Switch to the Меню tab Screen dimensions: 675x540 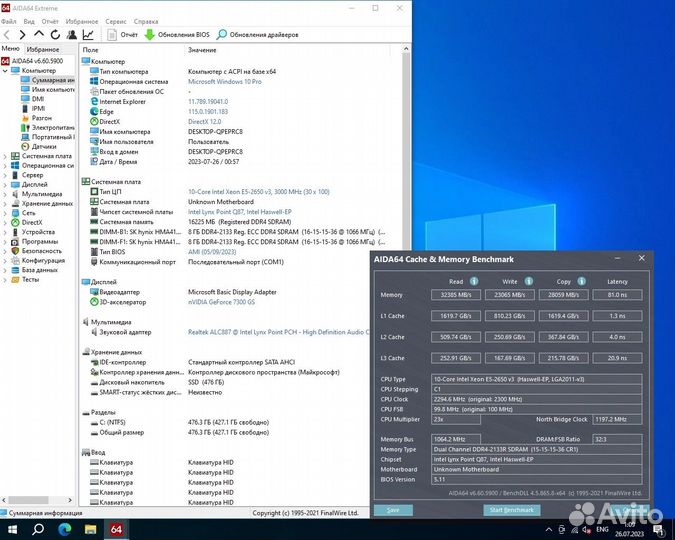point(11,49)
